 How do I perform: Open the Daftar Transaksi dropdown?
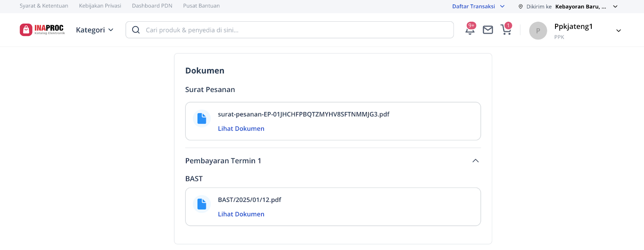(x=478, y=6)
